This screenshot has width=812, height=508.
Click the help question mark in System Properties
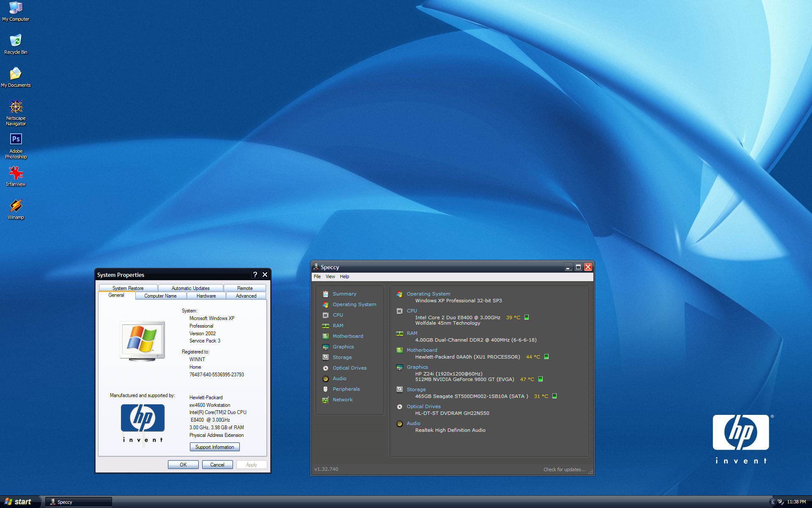point(255,275)
